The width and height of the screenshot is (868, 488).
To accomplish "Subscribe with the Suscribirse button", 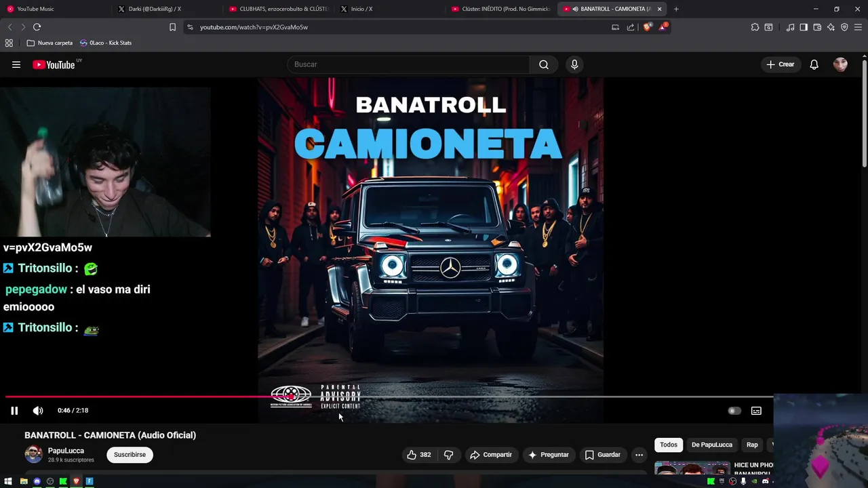I will pyautogui.click(x=130, y=455).
